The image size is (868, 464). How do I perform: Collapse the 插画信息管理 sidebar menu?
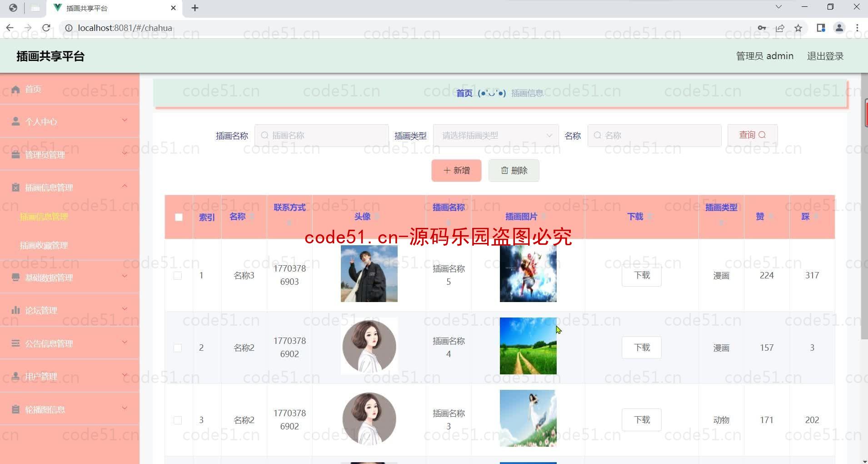(125, 186)
